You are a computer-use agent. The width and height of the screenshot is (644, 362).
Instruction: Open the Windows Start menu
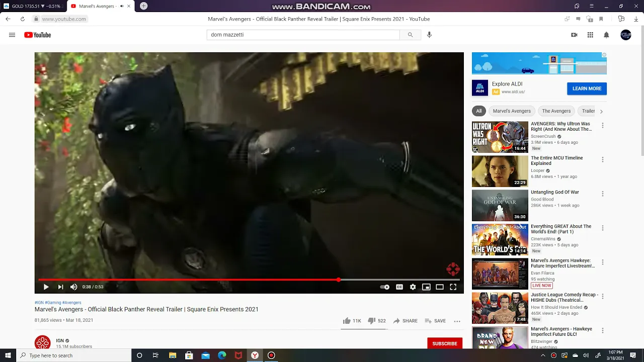tap(9, 355)
